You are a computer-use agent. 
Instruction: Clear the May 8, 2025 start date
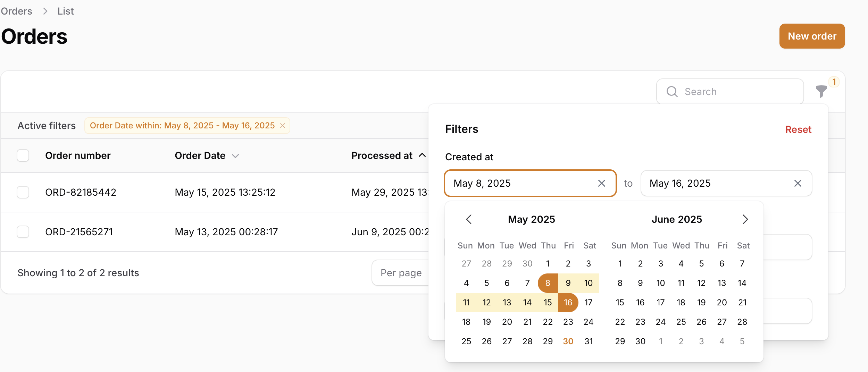coord(602,183)
